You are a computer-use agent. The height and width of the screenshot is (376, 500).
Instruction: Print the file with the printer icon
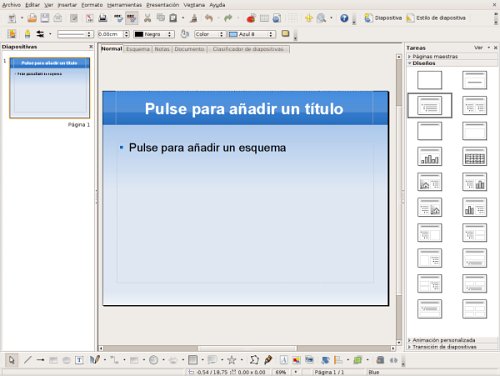pyautogui.click(x=103, y=18)
